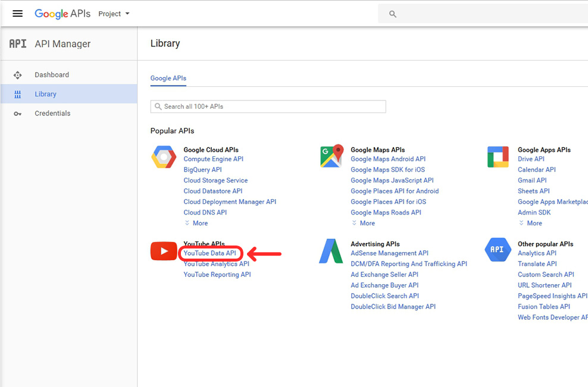Viewport: 588px width, 387px height.
Task: Open the Google Maps SDK for iOS link
Action: (388, 169)
